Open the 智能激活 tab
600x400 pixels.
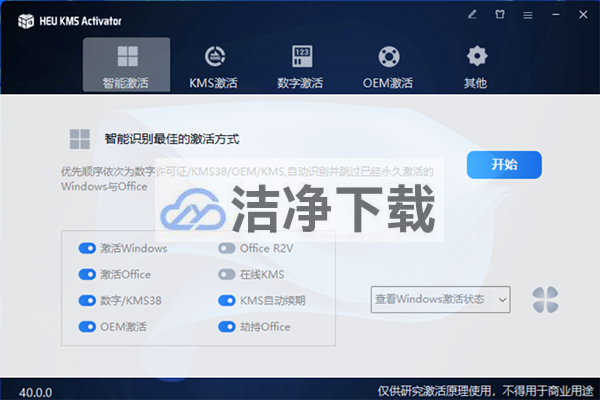127,65
